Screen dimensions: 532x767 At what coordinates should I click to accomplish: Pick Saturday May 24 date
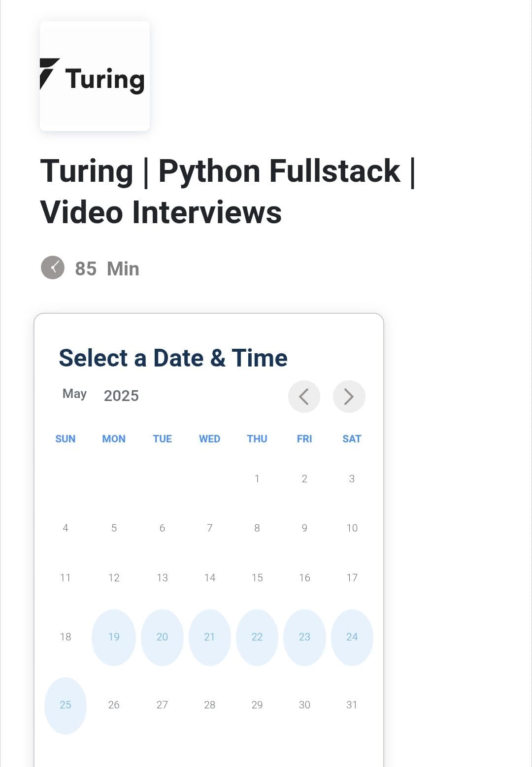click(x=352, y=637)
